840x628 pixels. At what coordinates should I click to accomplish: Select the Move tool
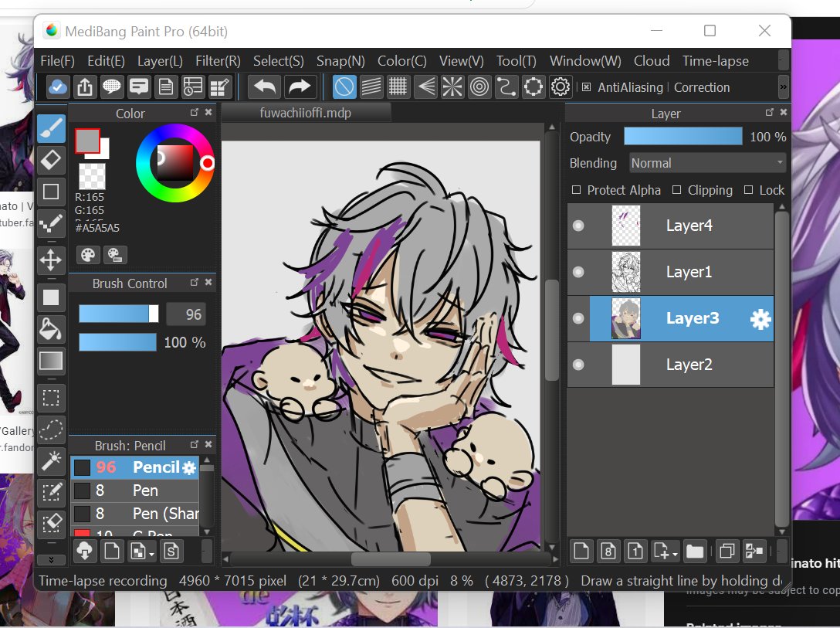click(x=52, y=260)
